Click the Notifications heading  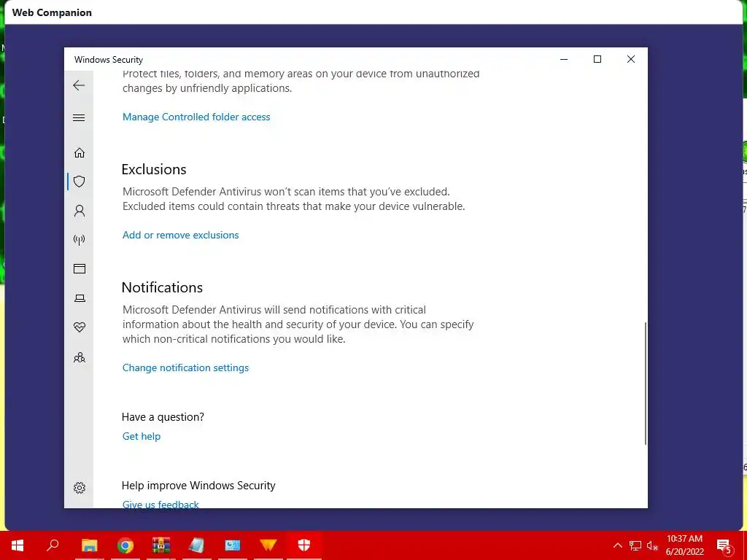click(x=162, y=287)
